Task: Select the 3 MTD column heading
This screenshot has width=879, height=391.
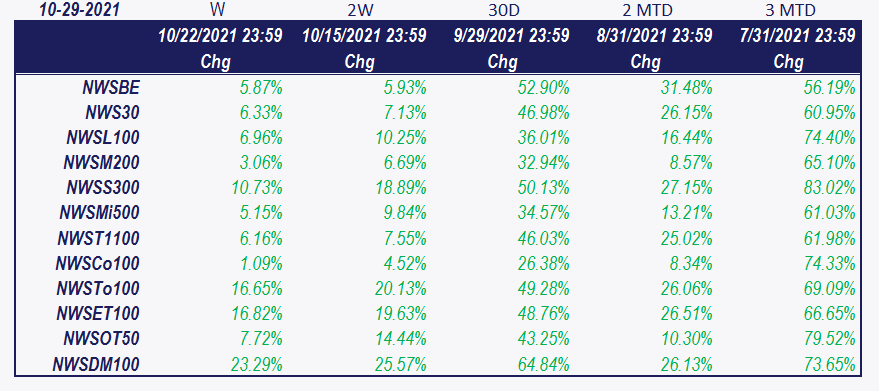Action: point(790,10)
